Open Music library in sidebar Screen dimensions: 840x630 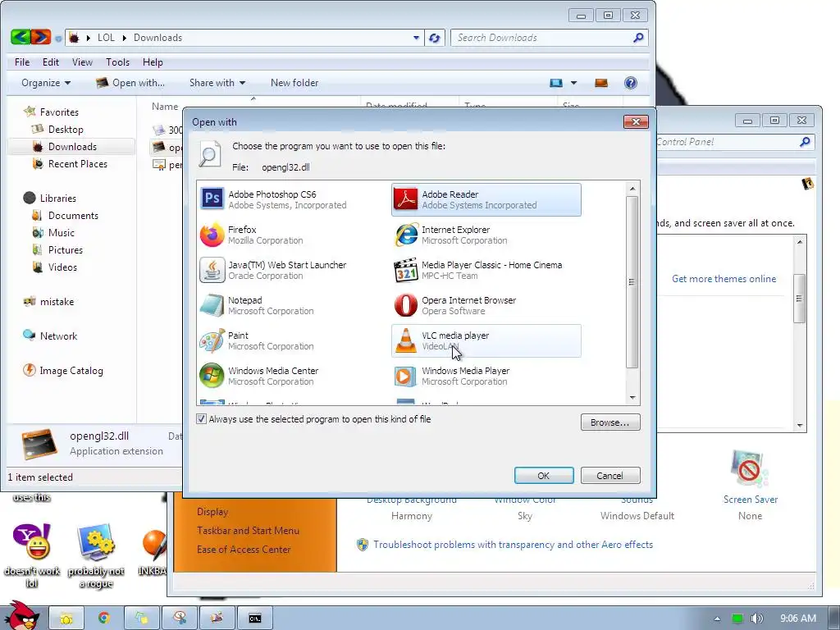pos(61,232)
